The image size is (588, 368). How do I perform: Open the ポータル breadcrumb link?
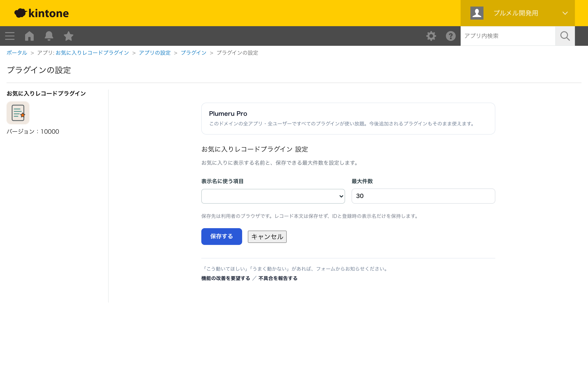(17, 53)
